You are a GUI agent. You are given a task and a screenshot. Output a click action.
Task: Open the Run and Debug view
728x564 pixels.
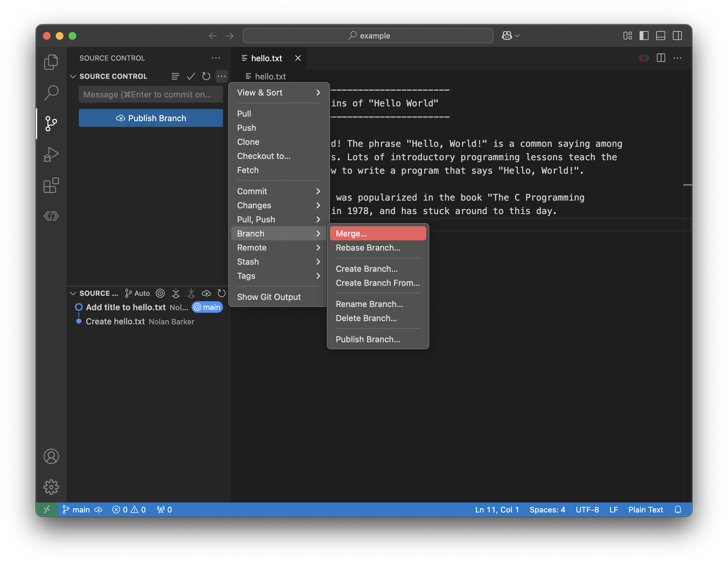click(51, 154)
